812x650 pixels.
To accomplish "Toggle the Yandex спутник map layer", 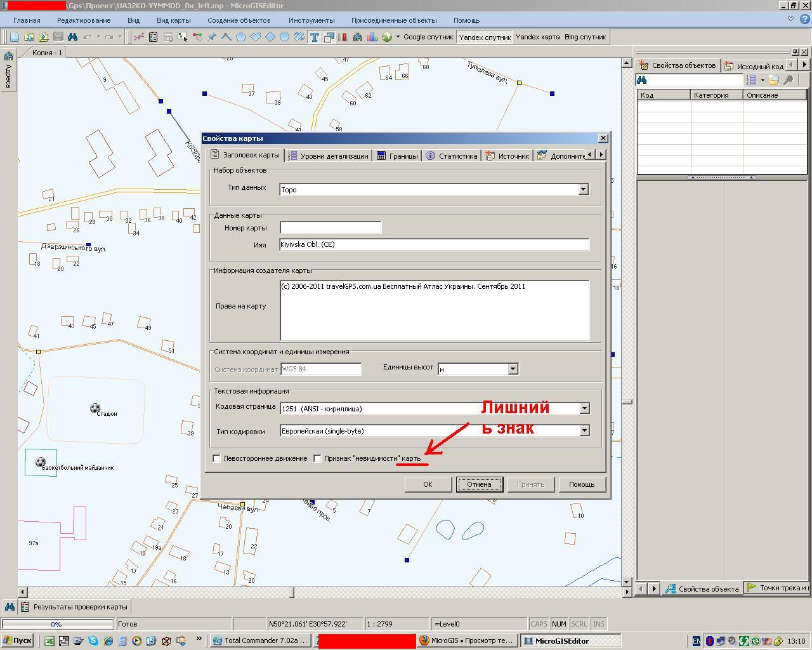I will point(485,37).
